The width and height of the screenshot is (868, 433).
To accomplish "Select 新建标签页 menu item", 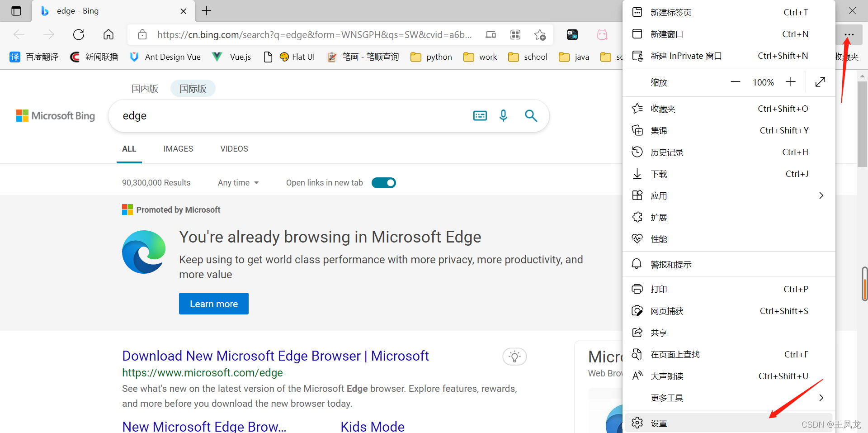I will [729, 12].
